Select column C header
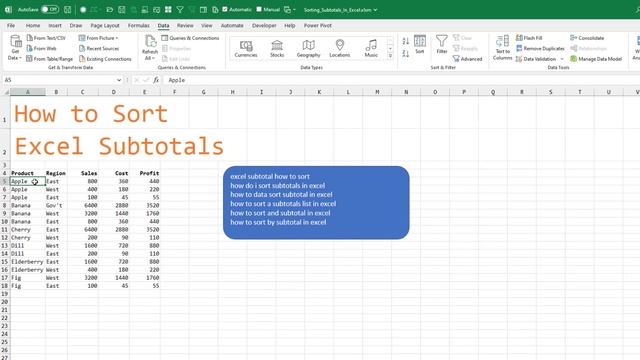Image resolution: width=640 pixels, height=360 pixels. pyautogui.click(x=83, y=92)
